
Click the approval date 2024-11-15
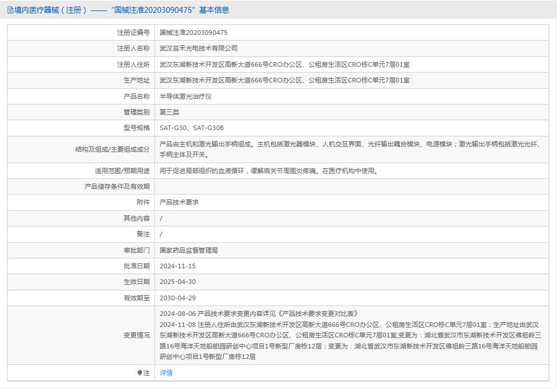pos(178,266)
